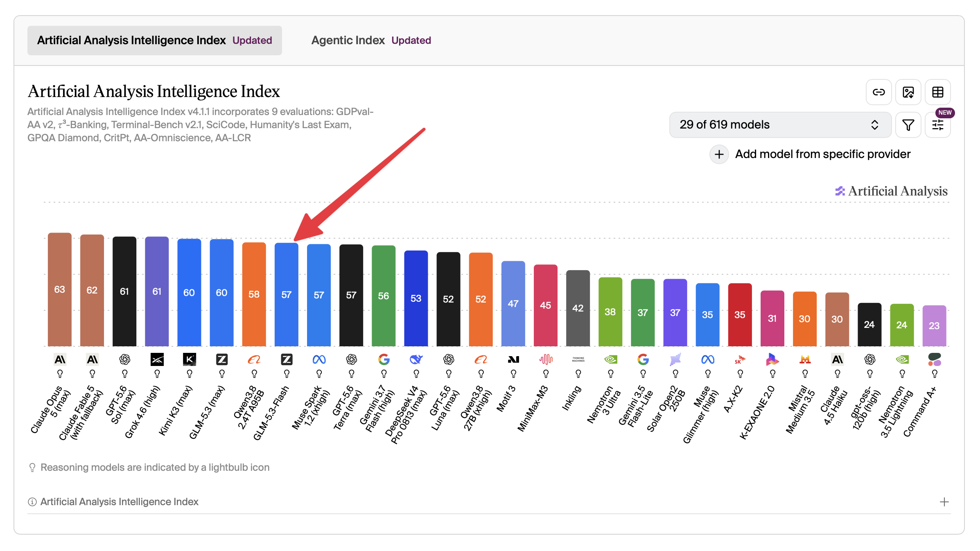
Task: Click the Mistral logo for Mistral Medium 3.5
Action: pyautogui.click(x=805, y=359)
